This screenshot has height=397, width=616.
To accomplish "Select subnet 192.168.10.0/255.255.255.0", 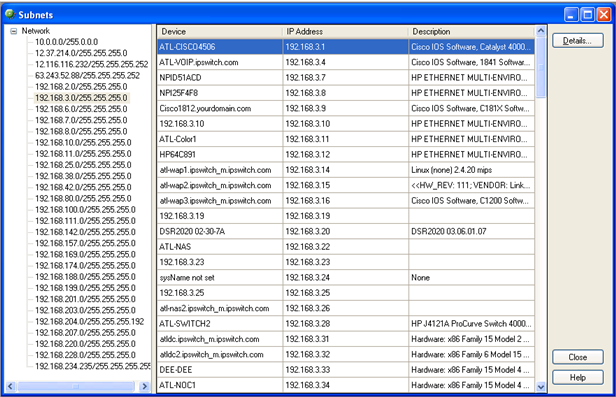I will 83,143.
